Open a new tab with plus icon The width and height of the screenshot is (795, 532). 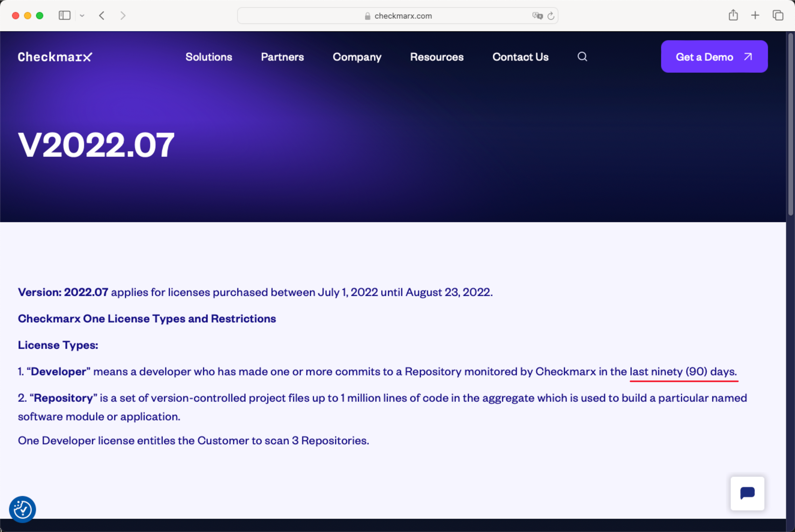755,15
